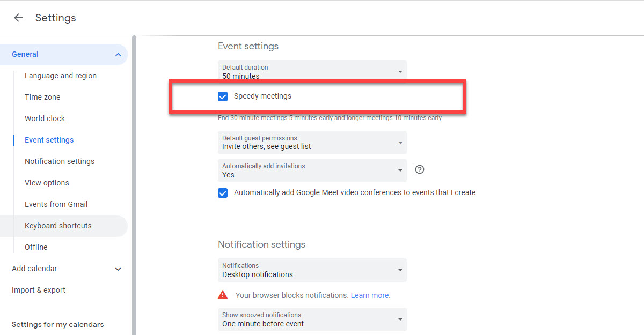The height and width of the screenshot is (335, 644).
Task: Select Event settings in sidebar
Action: (49, 140)
